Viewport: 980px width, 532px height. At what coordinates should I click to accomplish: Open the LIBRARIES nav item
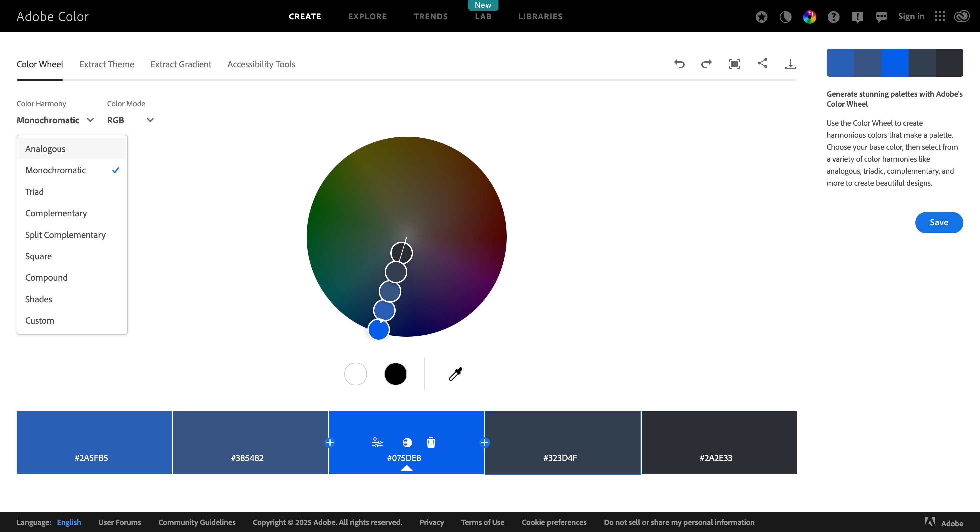540,16
